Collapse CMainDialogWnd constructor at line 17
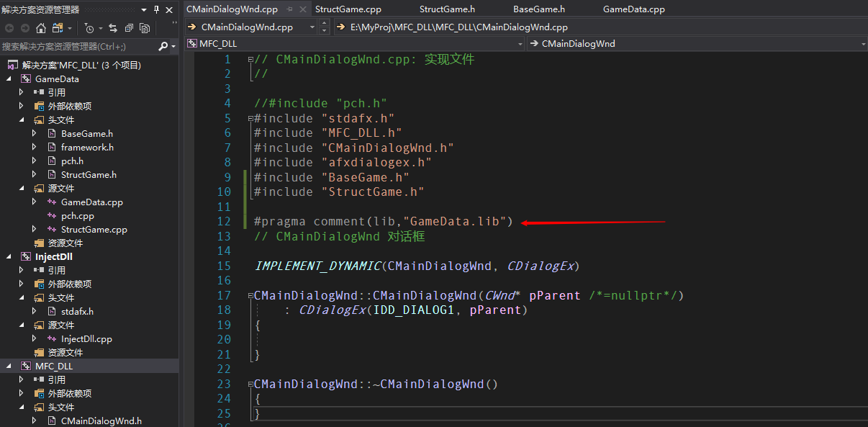This screenshot has width=868, height=427. coord(249,295)
